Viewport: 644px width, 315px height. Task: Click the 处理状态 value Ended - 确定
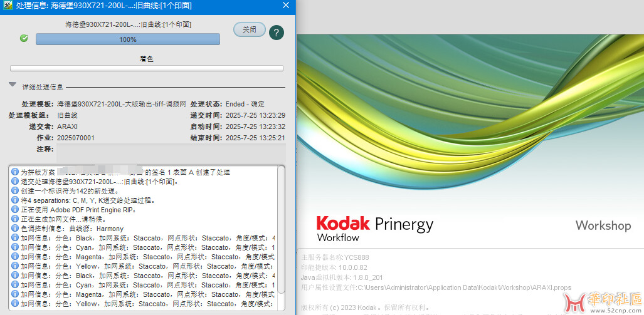pos(245,104)
